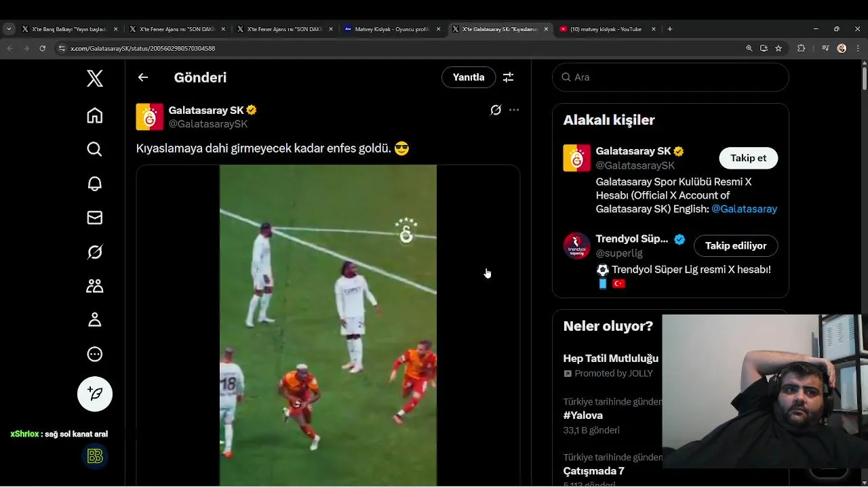This screenshot has height=488, width=868.
Task: Go to Home via house icon
Action: (95, 115)
